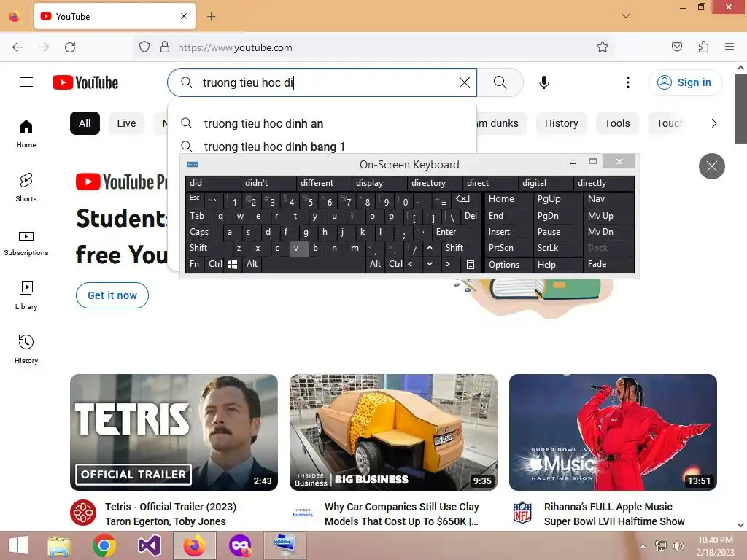Choose suggestion 'truong tieu hoc dinh an'
This screenshot has width=747, height=560.
(322, 123)
